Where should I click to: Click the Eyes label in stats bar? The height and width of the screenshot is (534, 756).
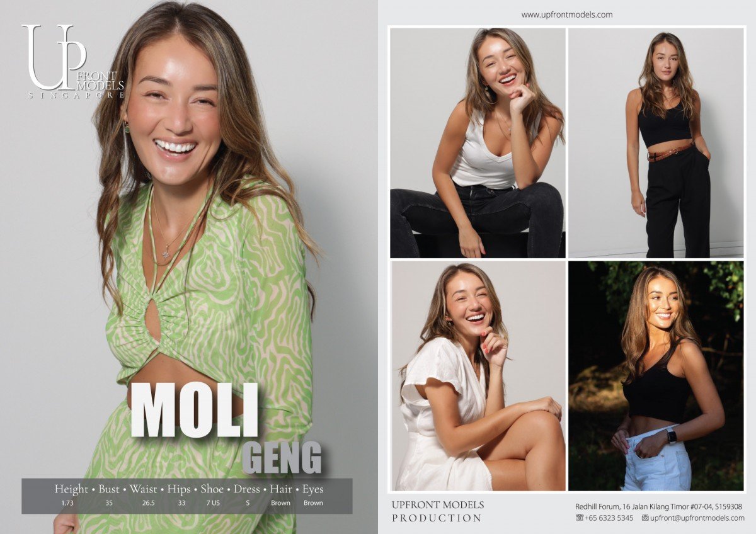(313, 489)
